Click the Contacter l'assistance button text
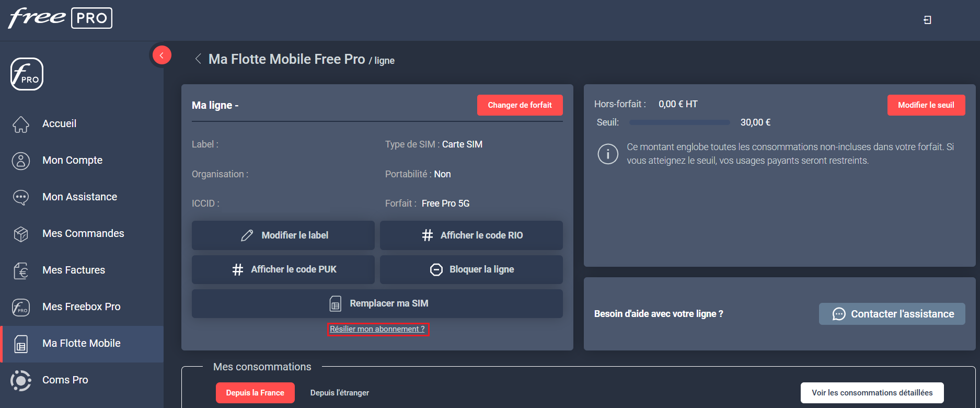The height and width of the screenshot is (408, 980). pyautogui.click(x=903, y=314)
